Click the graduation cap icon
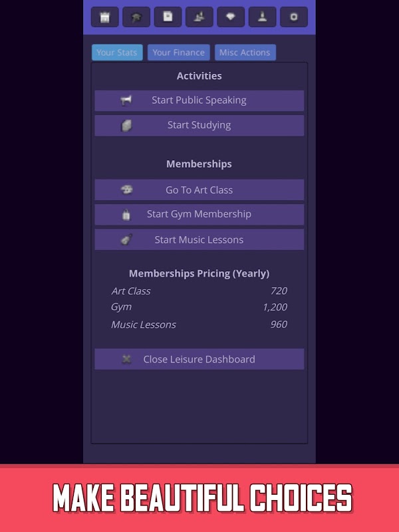399x532 pixels. (x=136, y=17)
